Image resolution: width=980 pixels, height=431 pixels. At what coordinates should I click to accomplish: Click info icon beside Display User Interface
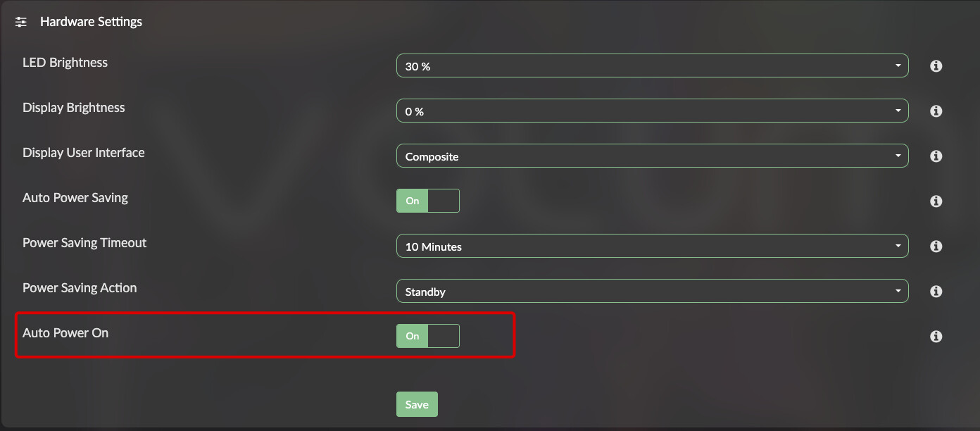pyautogui.click(x=936, y=156)
